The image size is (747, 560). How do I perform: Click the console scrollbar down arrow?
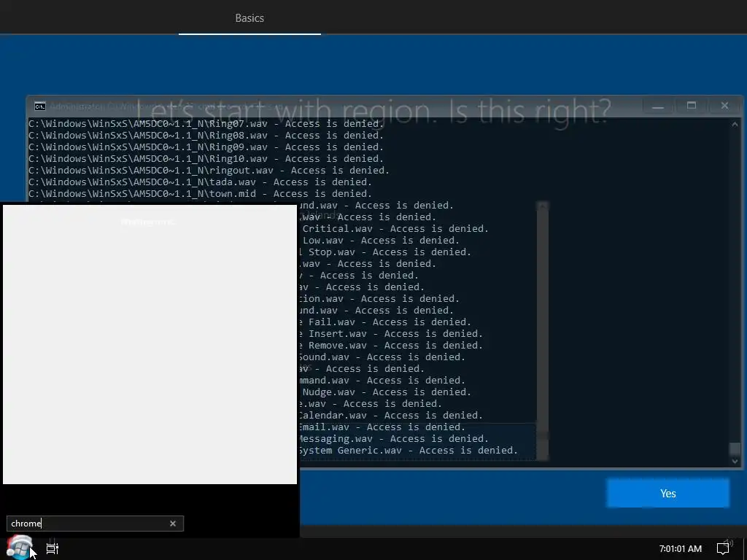tap(735, 461)
